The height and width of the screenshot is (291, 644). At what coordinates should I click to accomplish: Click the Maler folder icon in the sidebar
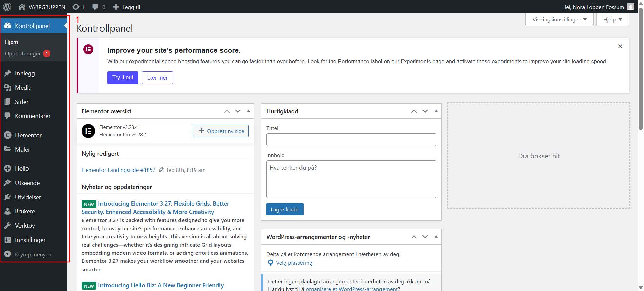click(x=7, y=149)
